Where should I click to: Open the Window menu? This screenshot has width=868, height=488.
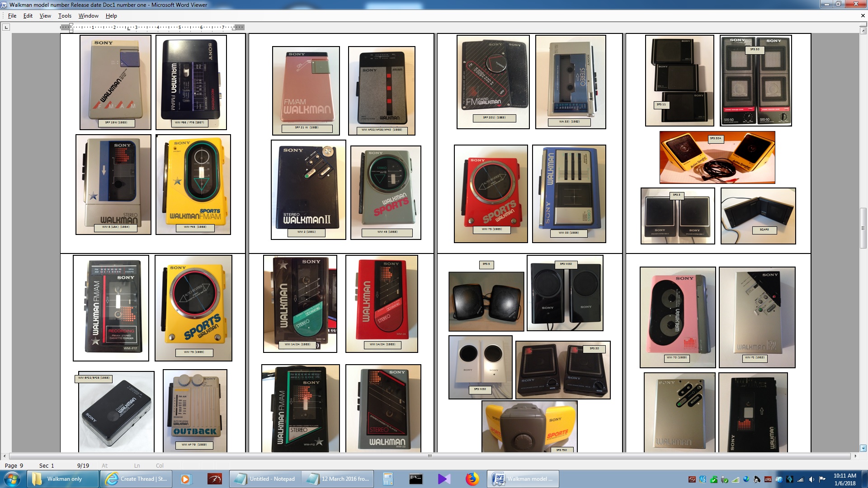click(x=89, y=16)
